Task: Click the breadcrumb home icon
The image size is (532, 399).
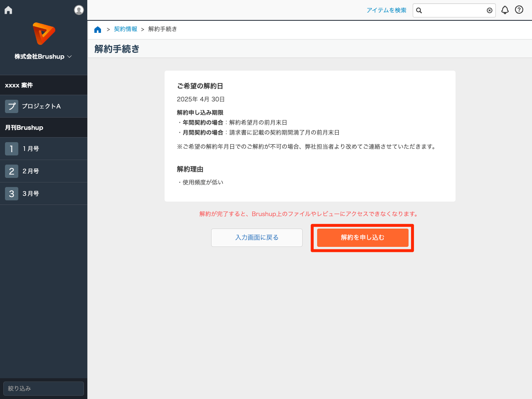Action: pos(98,30)
